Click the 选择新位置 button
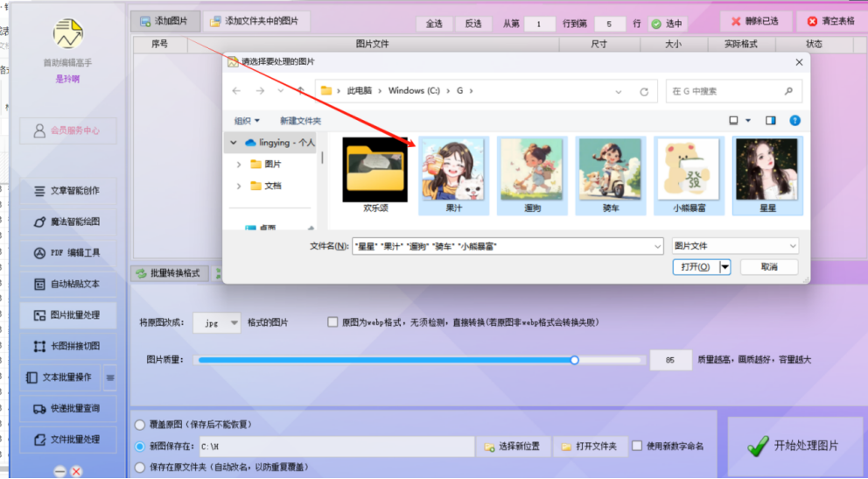 513,447
